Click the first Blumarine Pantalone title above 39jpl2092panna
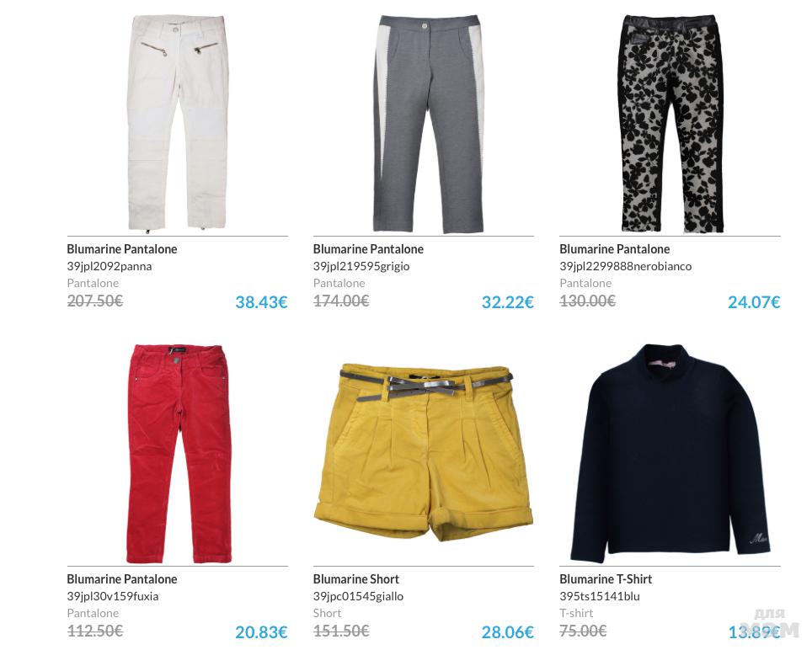 point(121,249)
